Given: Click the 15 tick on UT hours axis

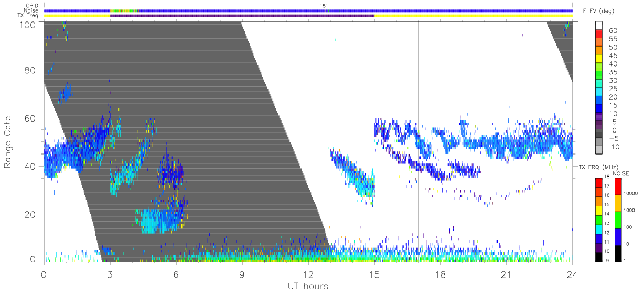Looking at the screenshot, I should (374, 274).
